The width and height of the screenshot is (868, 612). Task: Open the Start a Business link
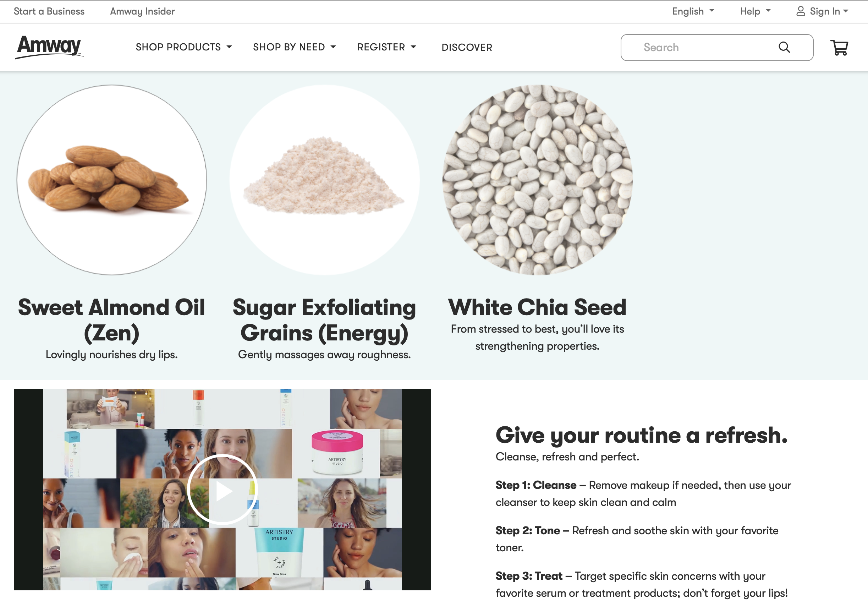coord(49,11)
